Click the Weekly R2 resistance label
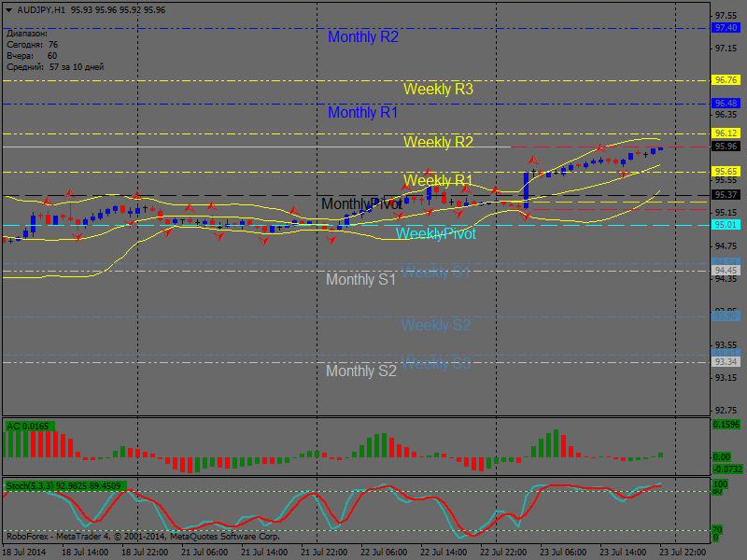747x560 pixels. click(438, 143)
